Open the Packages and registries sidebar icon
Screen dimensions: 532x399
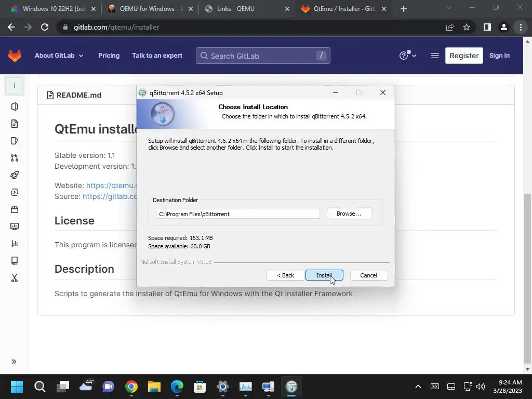coord(14,209)
